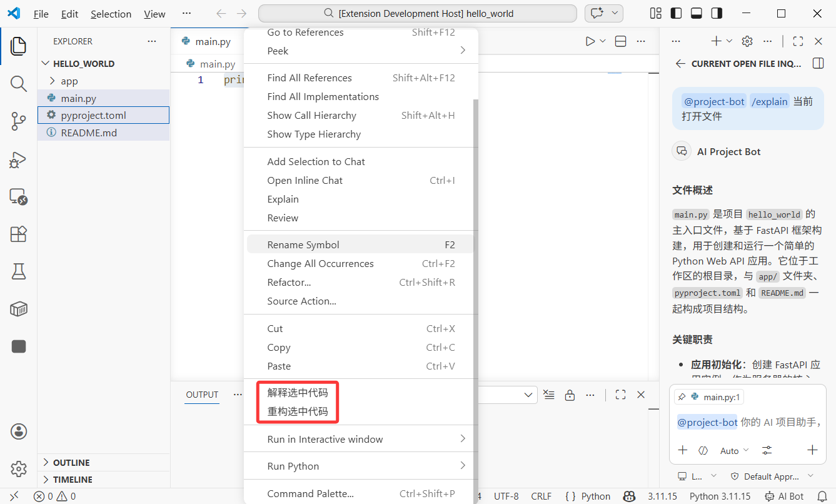Open the Testing beaker view
Image resolution: width=836 pixels, height=504 pixels.
pyautogui.click(x=18, y=271)
